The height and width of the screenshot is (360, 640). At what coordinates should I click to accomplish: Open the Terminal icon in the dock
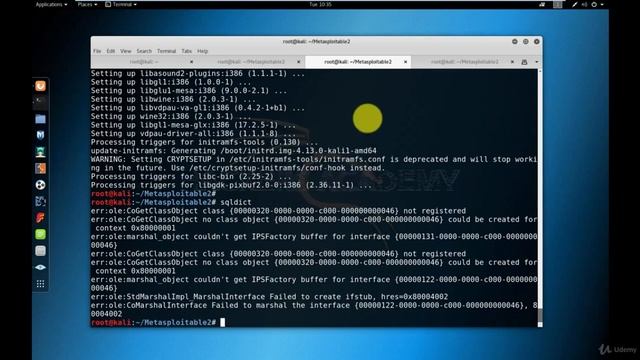40,101
